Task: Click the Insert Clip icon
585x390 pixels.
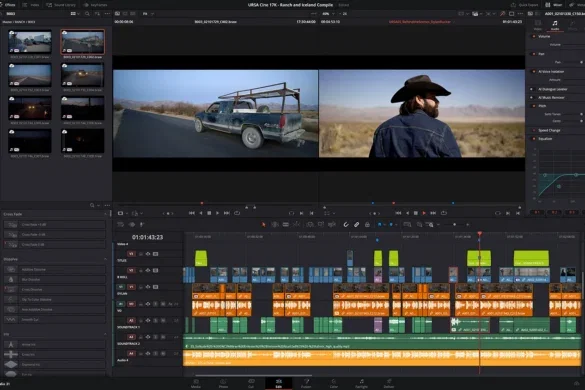Action: click(x=310, y=224)
